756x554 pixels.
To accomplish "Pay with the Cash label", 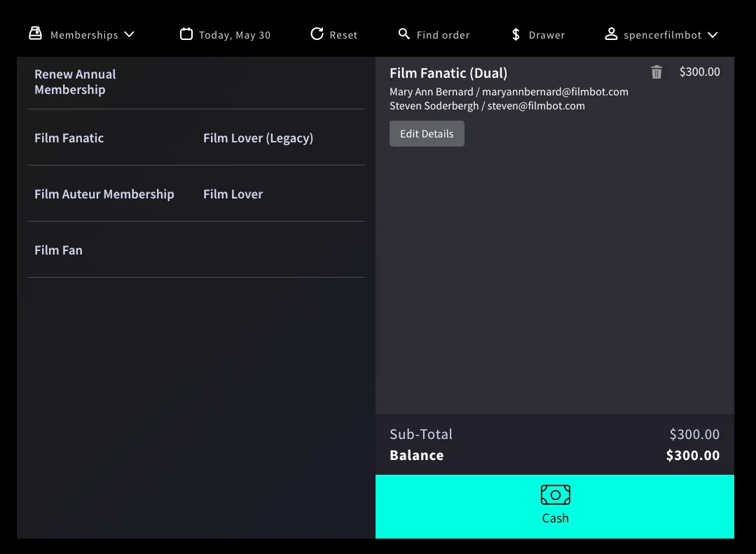I will point(556,518).
